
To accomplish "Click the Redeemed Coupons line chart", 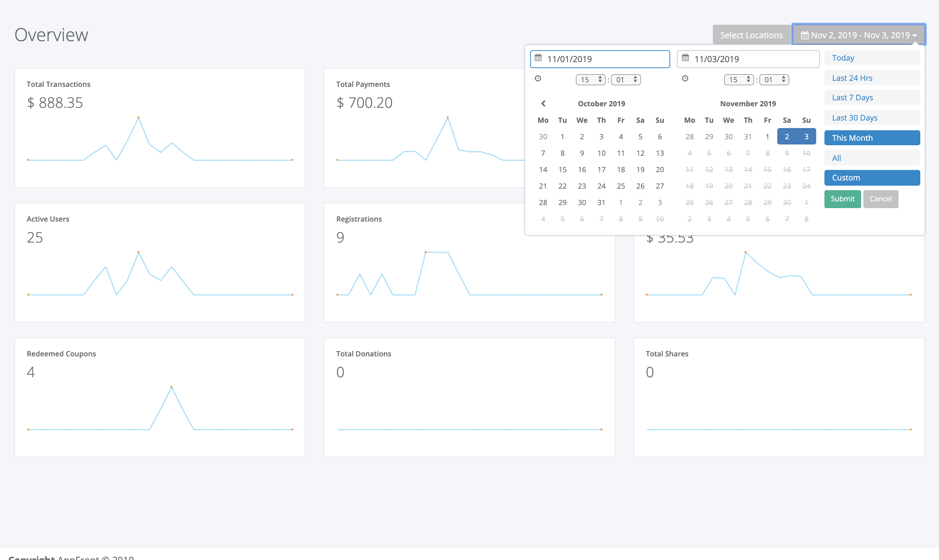I will (160, 408).
